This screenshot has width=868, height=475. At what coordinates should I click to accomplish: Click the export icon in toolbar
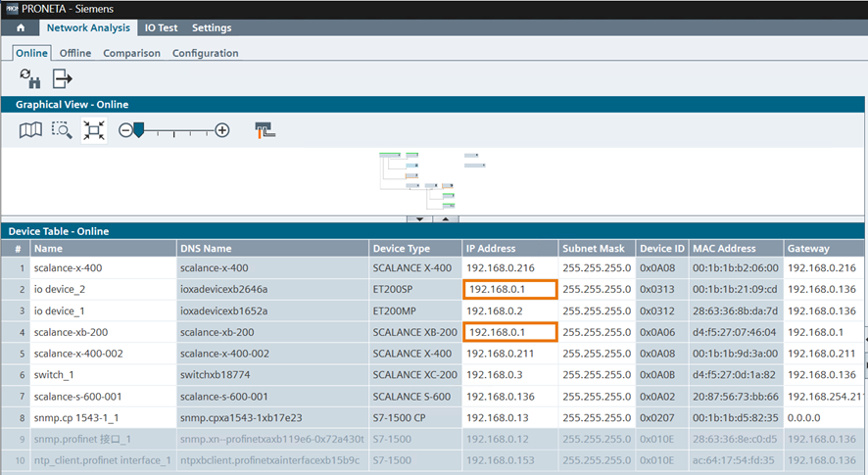[62, 78]
